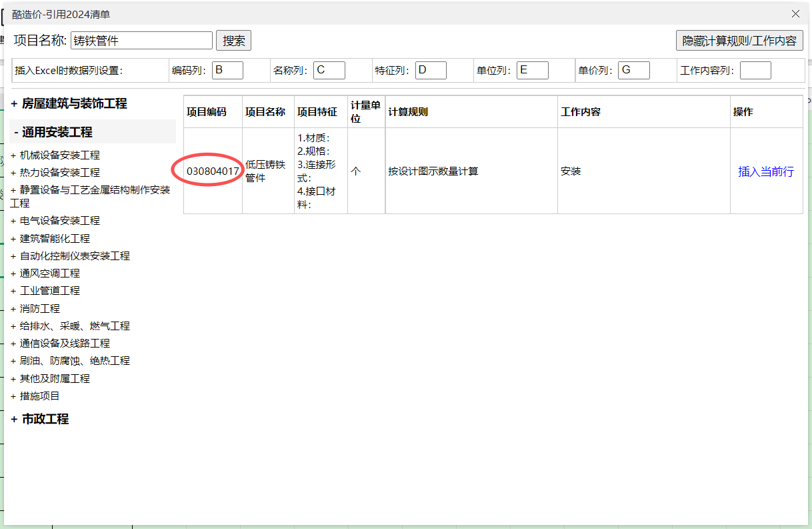Image resolution: width=812 pixels, height=529 pixels.
Task: Select the 个 unit cell
Action: (x=366, y=171)
